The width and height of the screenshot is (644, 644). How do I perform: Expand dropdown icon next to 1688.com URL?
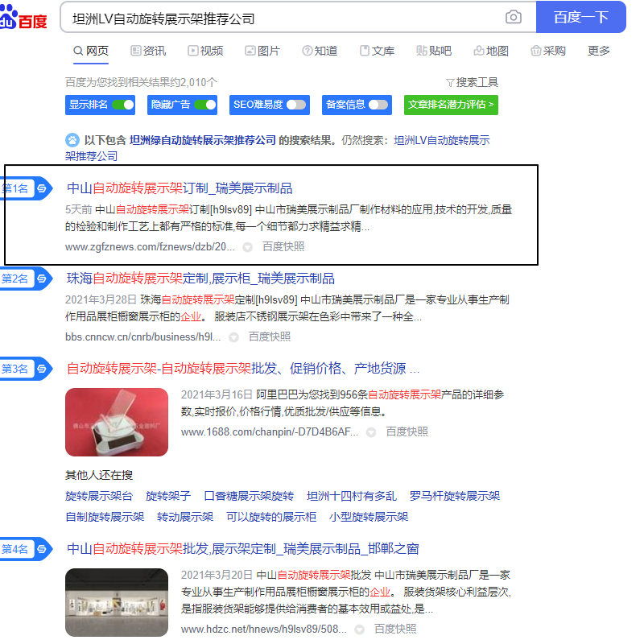click(x=371, y=432)
